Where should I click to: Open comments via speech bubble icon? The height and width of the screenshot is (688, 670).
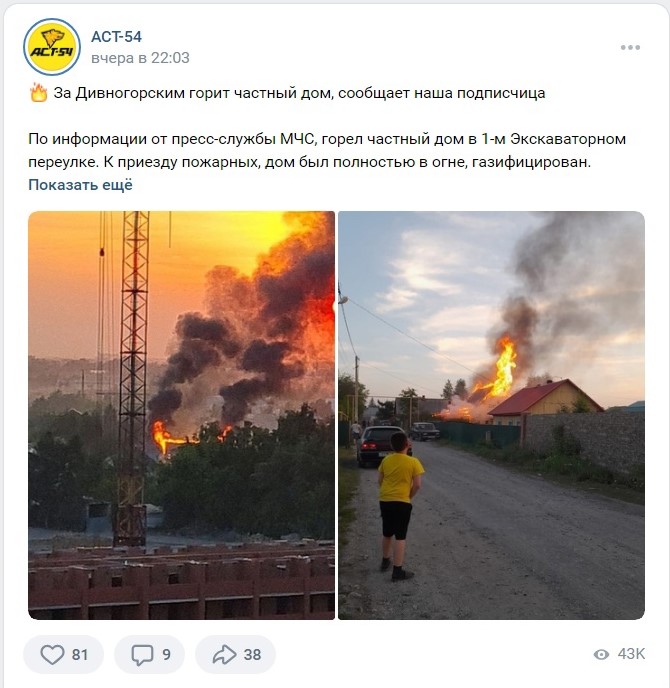(x=142, y=655)
